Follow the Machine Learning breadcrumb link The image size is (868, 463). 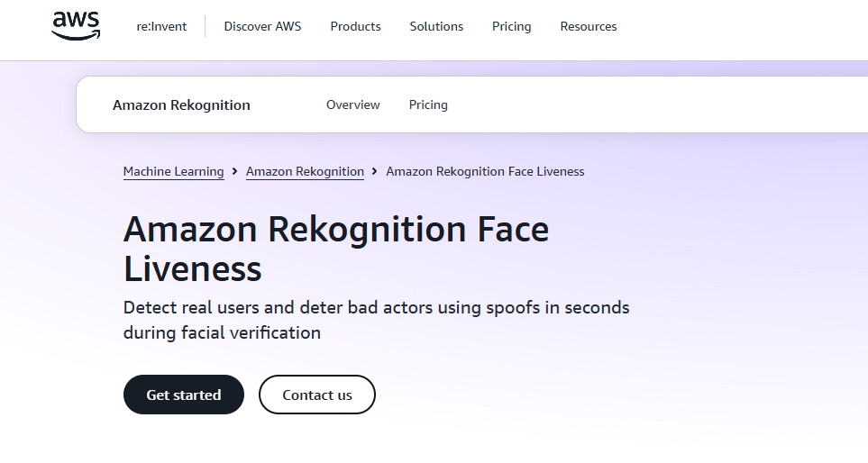(173, 172)
